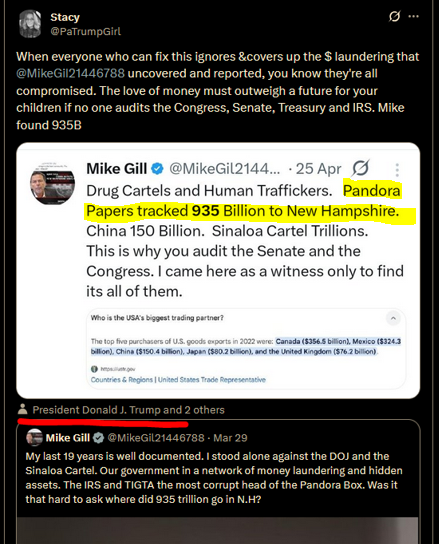Open the small Mike Gill avatar in the quoted post
439x544 pixels.
[34, 437]
